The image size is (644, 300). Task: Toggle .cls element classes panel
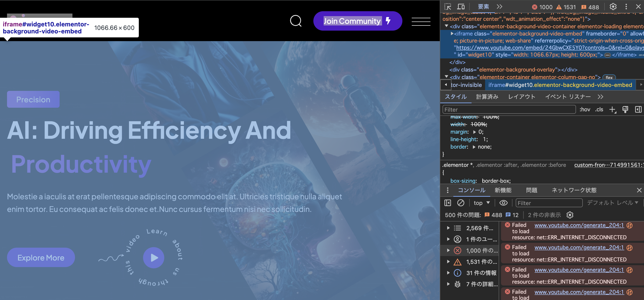tap(599, 110)
